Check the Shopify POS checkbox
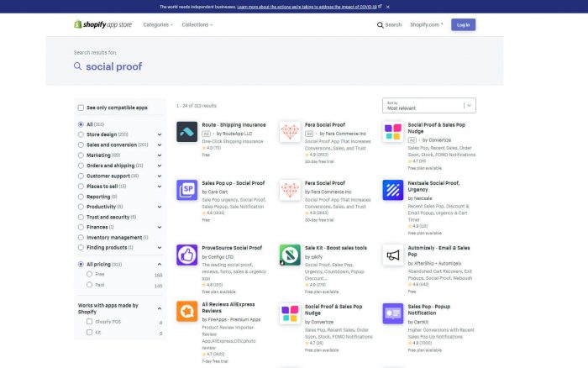Screen dimensions: 588x368 (89, 322)
